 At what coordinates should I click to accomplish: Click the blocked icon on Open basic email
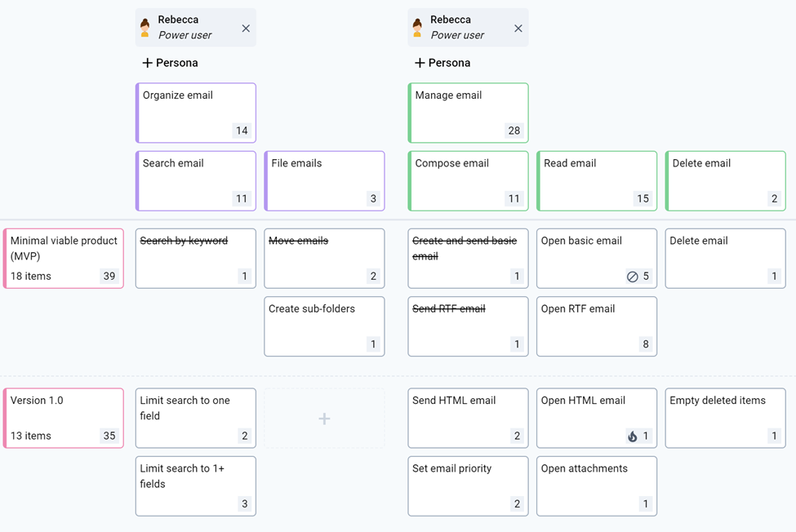[632, 277]
